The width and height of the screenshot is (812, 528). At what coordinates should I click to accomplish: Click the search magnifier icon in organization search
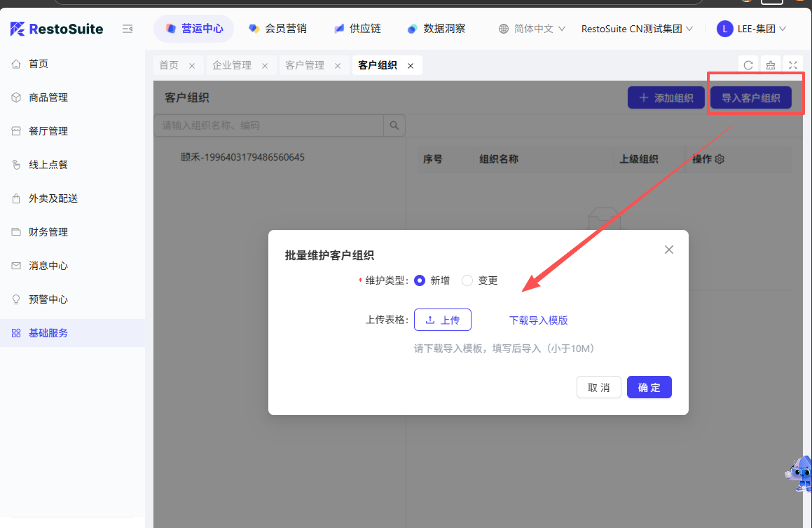394,126
